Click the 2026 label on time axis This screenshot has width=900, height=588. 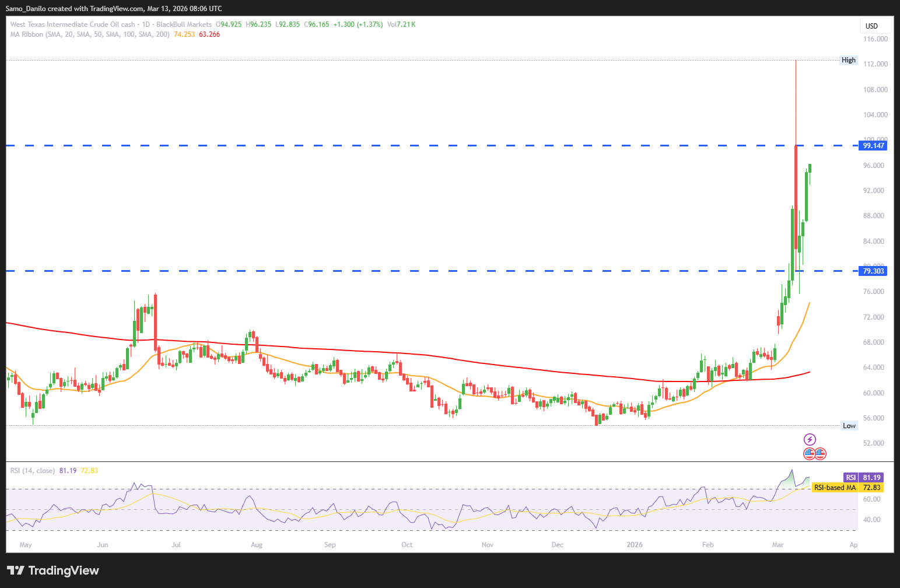pos(634,545)
